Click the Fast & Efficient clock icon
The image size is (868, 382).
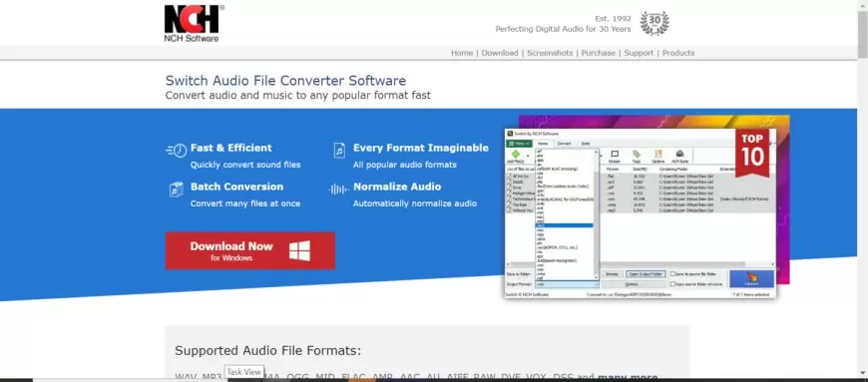pyautogui.click(x=177, y=150)
